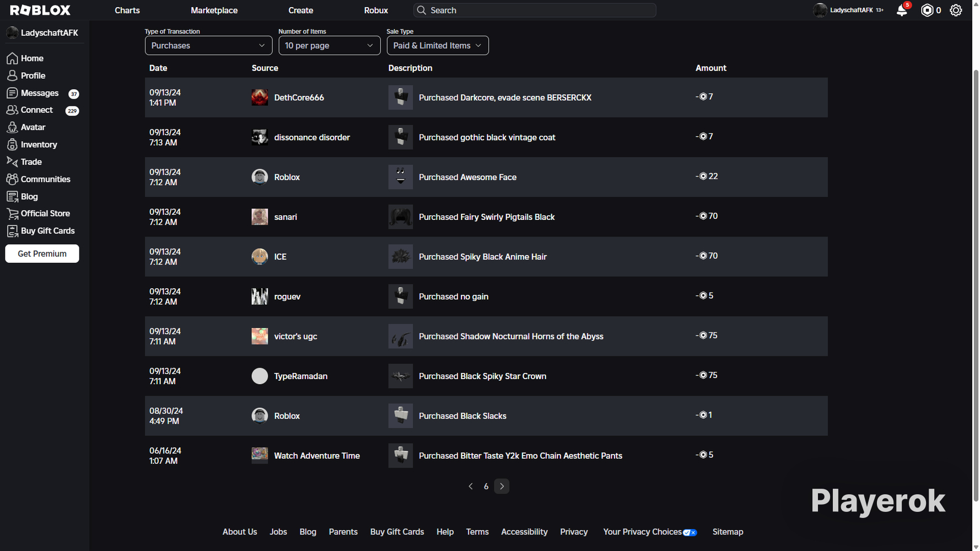The height and width of the screenshot is (551, 980).
Task: Open the Help footer link
Action: (x=445, y=532)
